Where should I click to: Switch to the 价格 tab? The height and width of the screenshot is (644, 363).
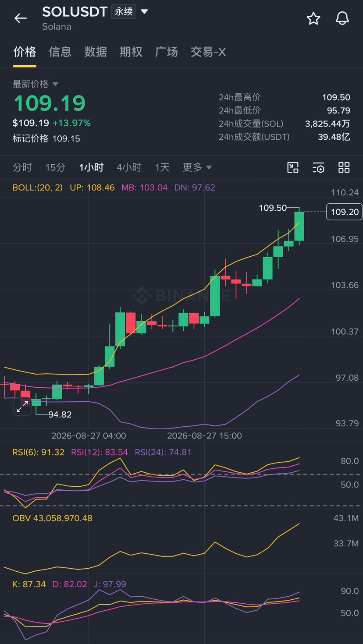click(25, 52)
